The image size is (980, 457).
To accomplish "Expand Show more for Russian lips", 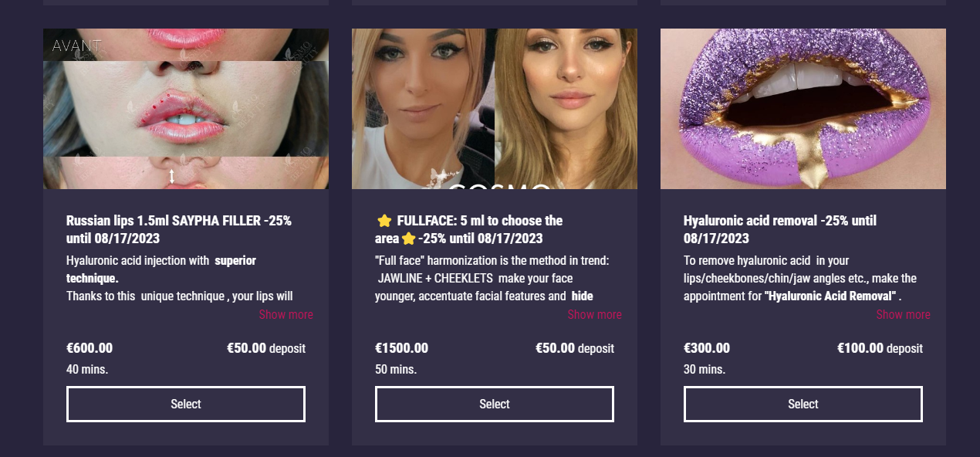I will coord(286,314).
